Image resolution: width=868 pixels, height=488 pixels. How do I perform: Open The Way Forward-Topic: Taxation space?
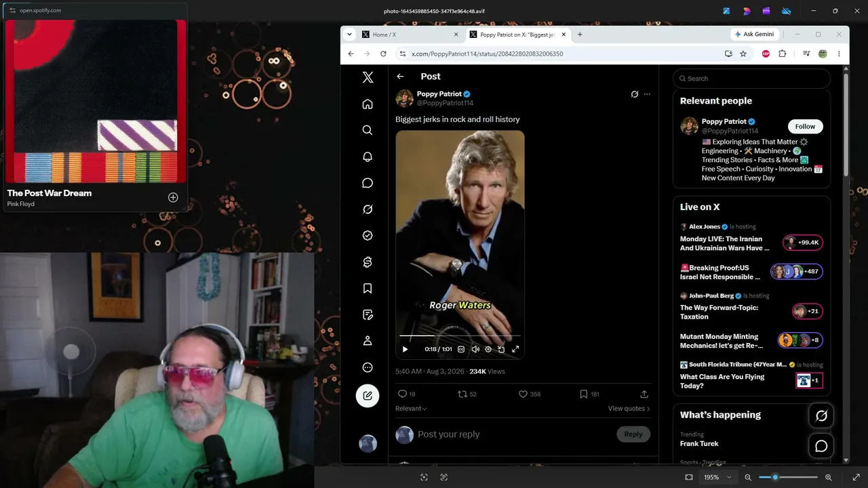click(751, 308)
